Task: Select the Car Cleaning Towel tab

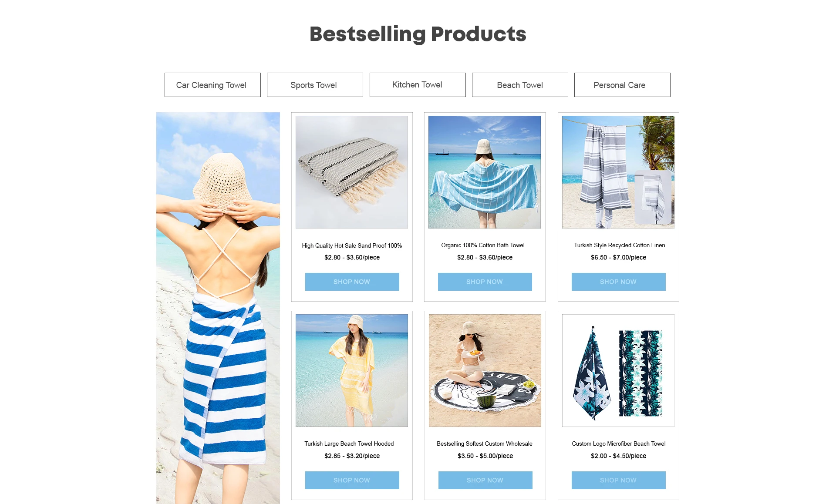Action: [212, 85]
